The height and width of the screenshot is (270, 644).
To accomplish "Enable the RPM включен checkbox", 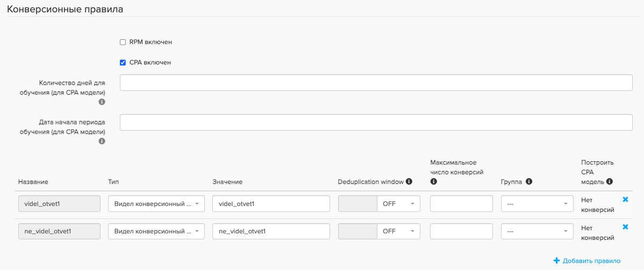I will click(123, 42).
